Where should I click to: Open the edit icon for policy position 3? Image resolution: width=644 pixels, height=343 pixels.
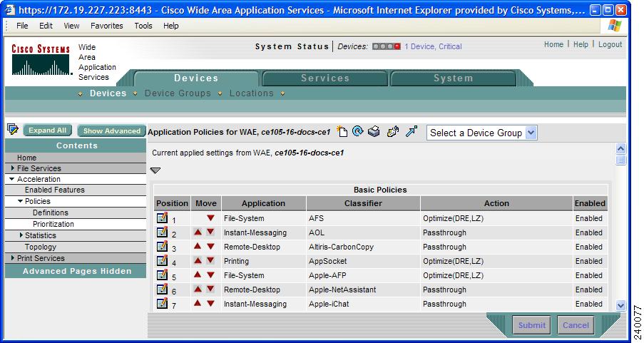(x=162, y=247)
